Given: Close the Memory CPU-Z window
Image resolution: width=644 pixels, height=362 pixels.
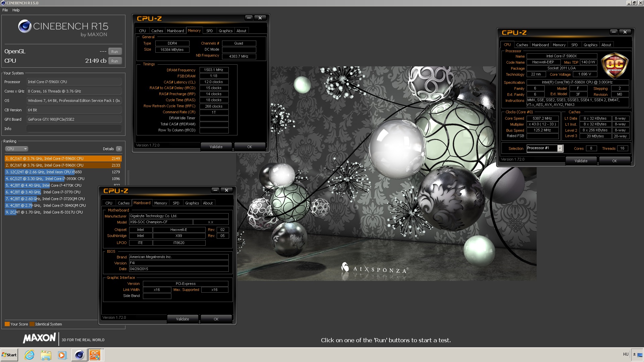Looking at the screenshot, I should (x=260, y=18).
